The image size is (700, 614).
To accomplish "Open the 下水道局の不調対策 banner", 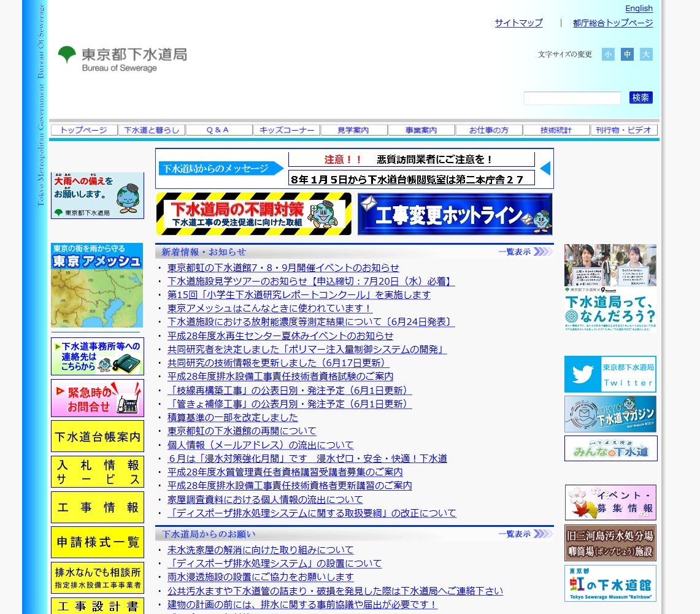I will pos(253,213).
